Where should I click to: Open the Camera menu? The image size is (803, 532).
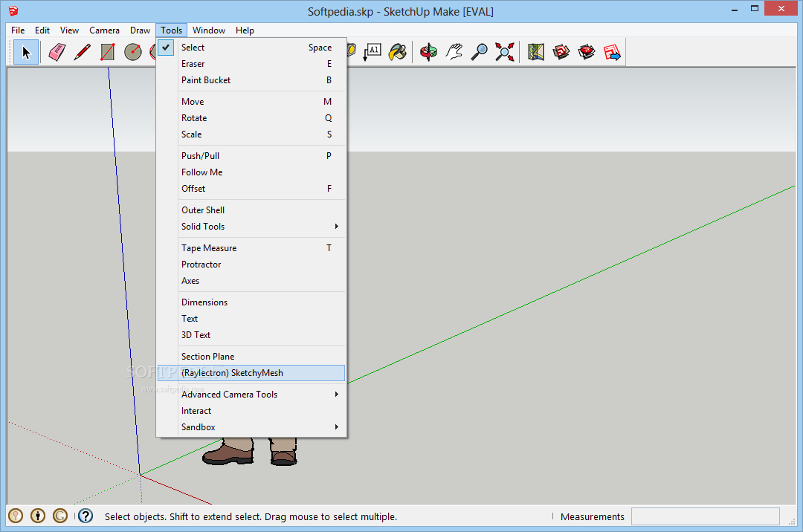coord(105,30)
